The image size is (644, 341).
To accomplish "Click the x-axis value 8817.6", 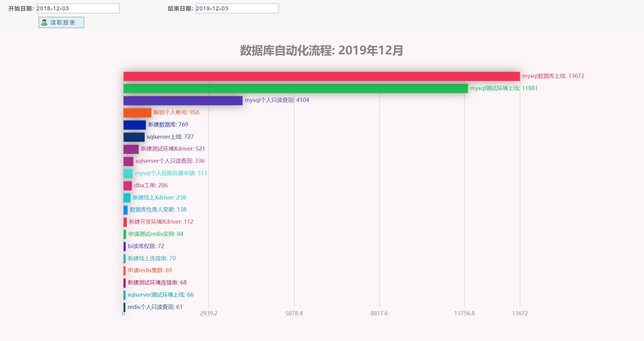I will 379,313.
